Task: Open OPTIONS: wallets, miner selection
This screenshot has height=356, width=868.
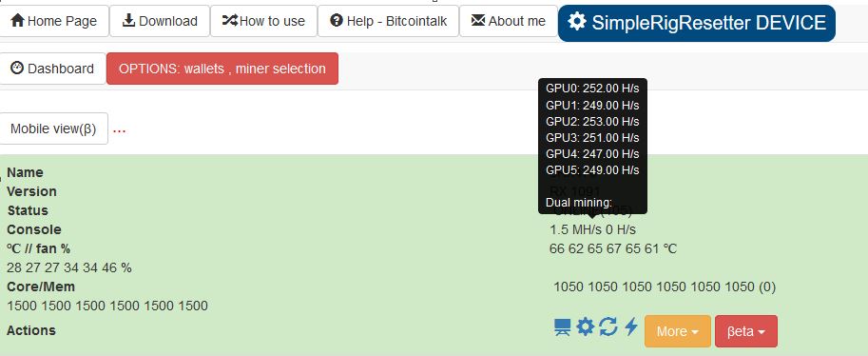Action: pos(222,69)
